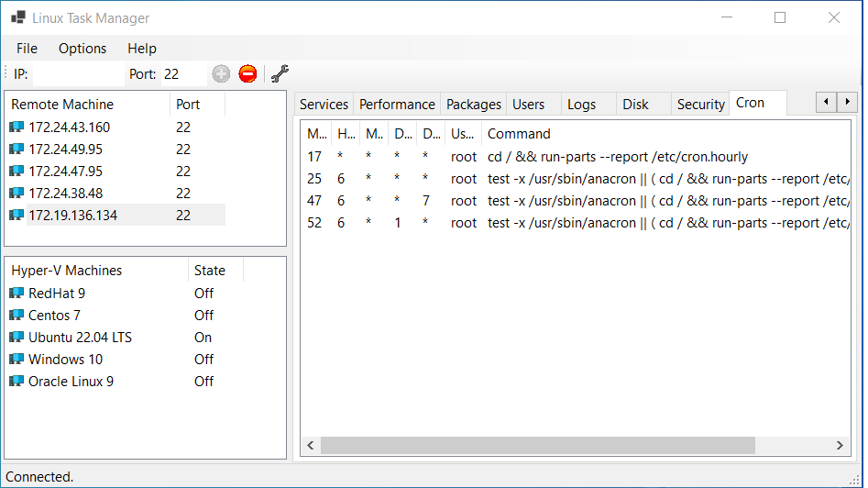The height and width of the screenshot is (488, 868).
Task: Click the Linux Task Manager title icon
Action: tap(17, 18)
